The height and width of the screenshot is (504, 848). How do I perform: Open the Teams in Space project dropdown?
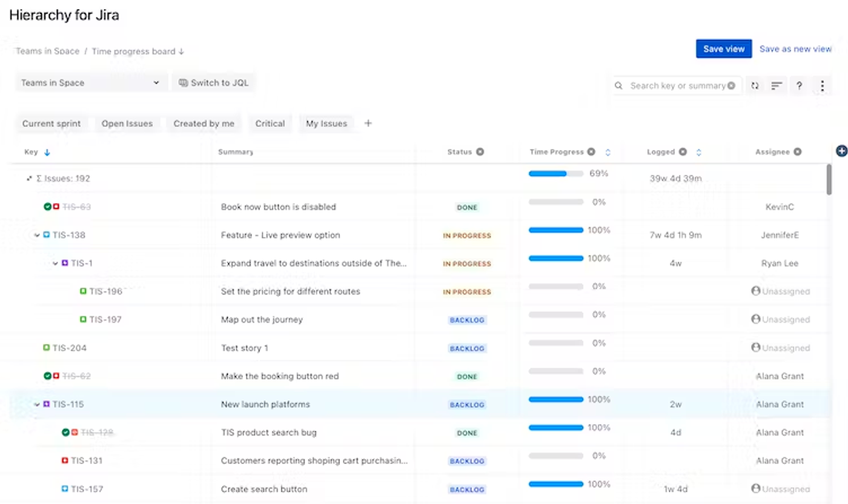[90, 83]
